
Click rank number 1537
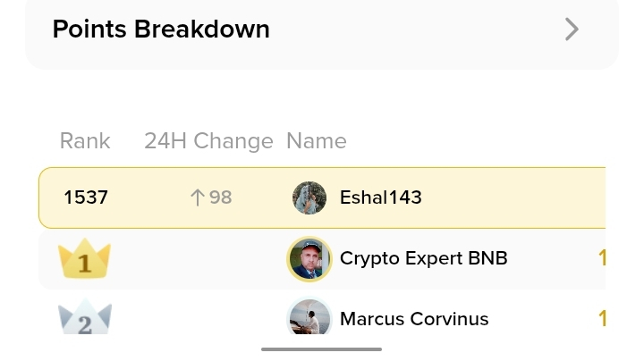tap(86, 197)
